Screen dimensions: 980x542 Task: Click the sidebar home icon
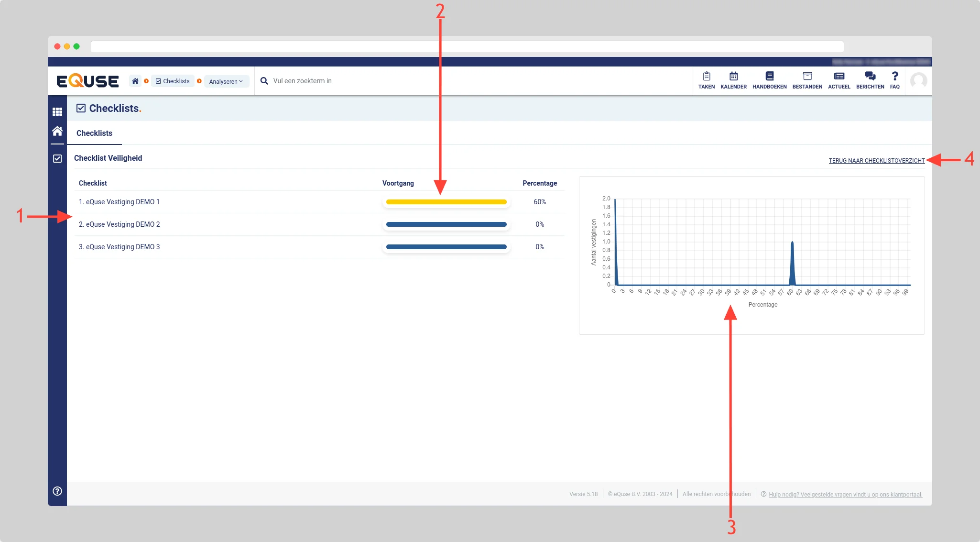coord(57,131)
